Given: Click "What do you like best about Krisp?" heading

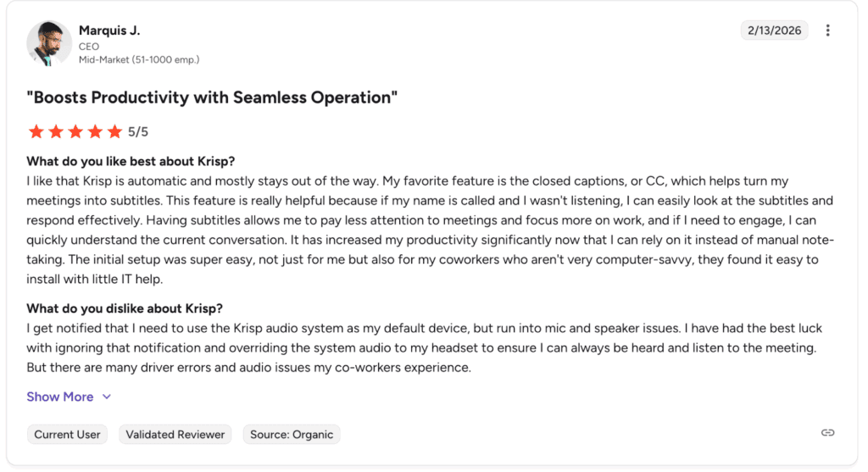Looking at the screenshot, I should [x=131, y=161].
